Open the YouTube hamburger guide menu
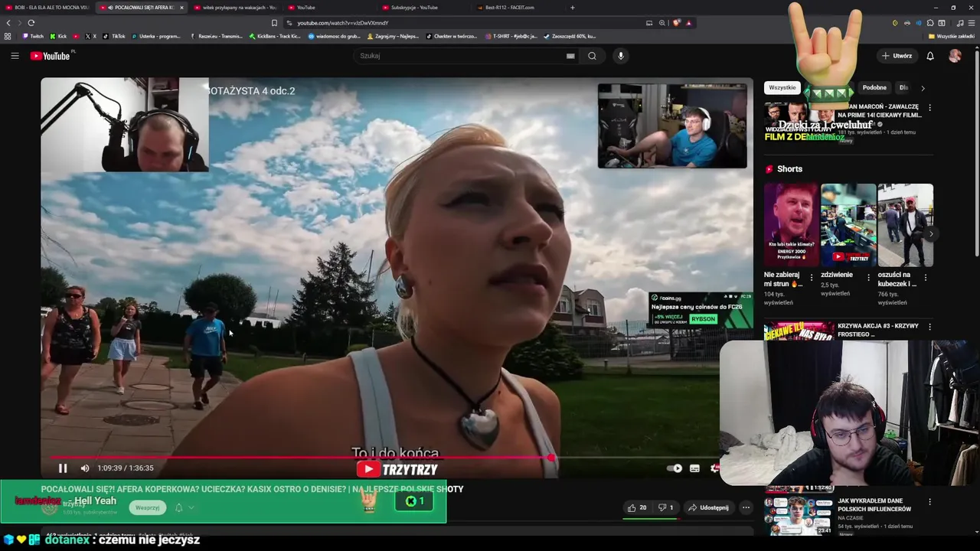980x551 pixels. pos(15,56)
